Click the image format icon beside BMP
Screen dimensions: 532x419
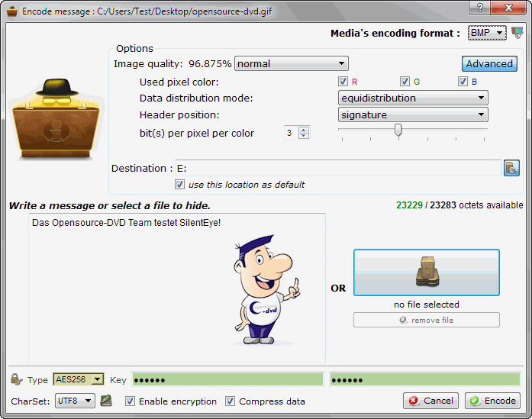click(x=518, y=33)
